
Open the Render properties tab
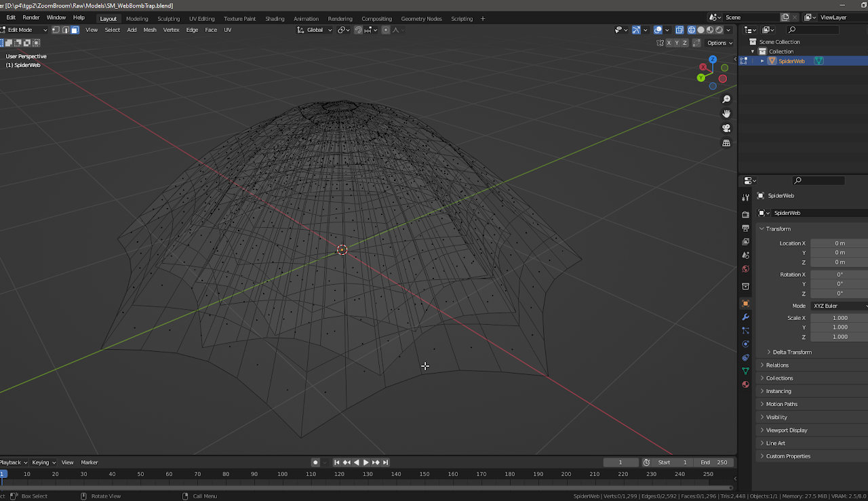pyautogui.click(x=745, y=215)
